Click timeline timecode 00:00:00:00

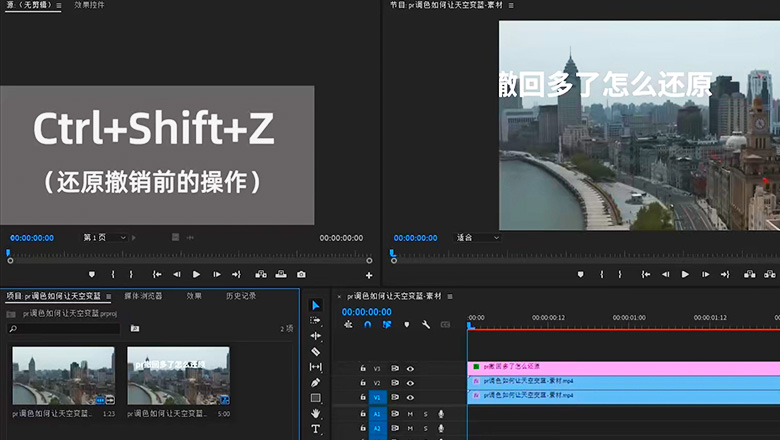point(367,312)
